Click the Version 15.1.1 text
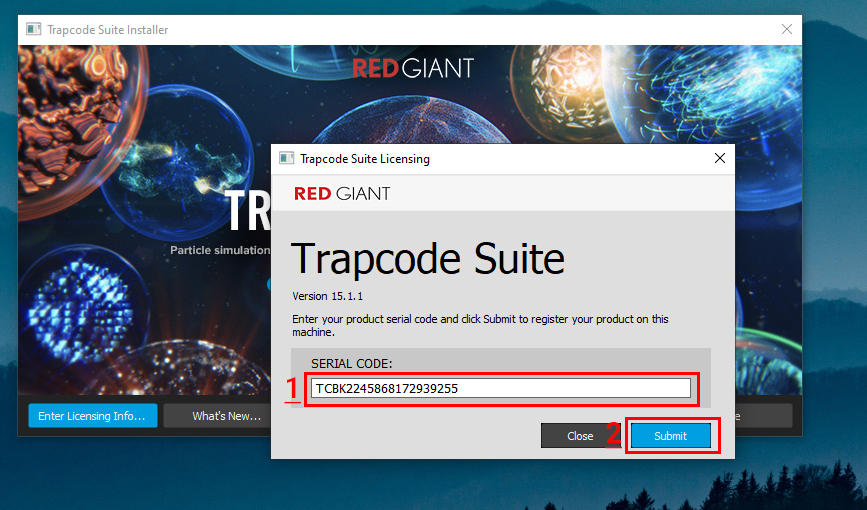 point(327,296)
